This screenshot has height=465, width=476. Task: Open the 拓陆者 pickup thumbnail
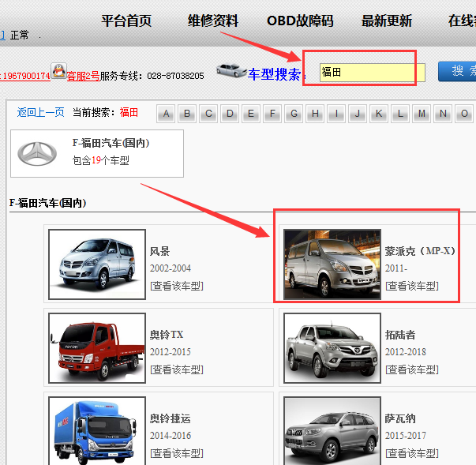coord(332,348)
